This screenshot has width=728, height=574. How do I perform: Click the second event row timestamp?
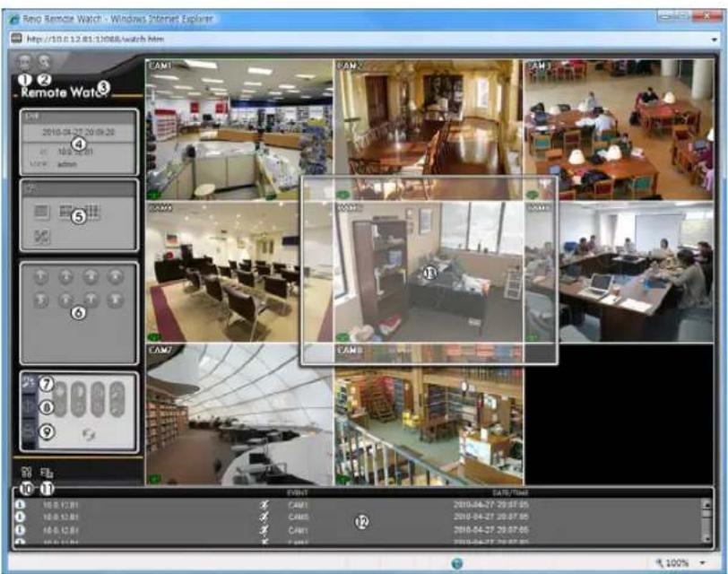(491, 517)
